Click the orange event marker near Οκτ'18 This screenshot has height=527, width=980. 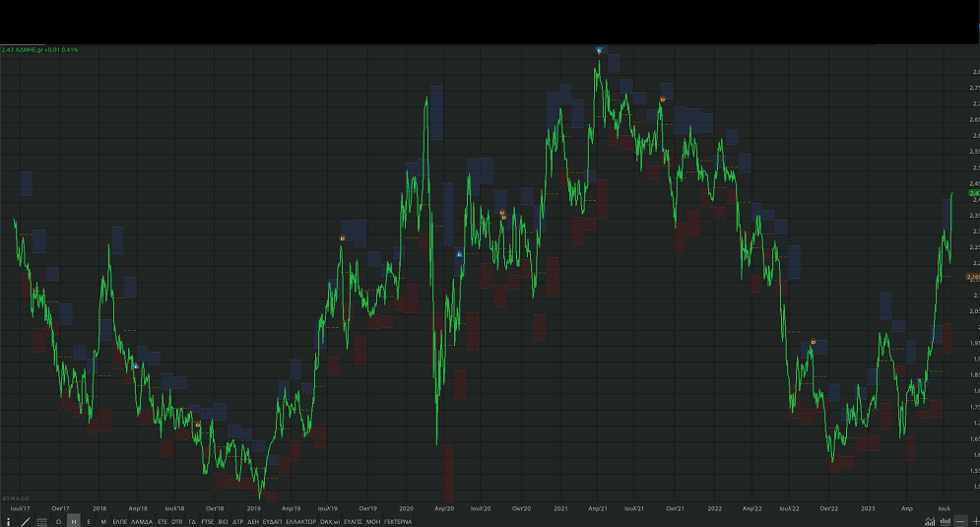[198, 425]
